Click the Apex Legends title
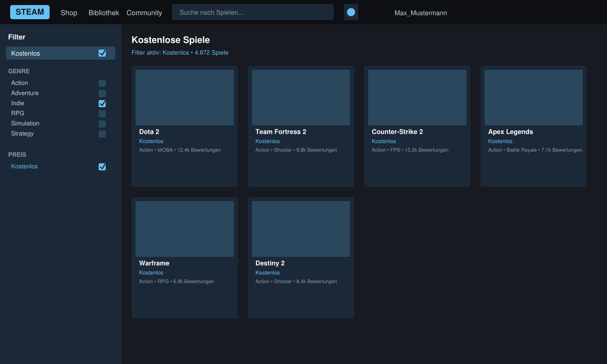 coord(510,132)
